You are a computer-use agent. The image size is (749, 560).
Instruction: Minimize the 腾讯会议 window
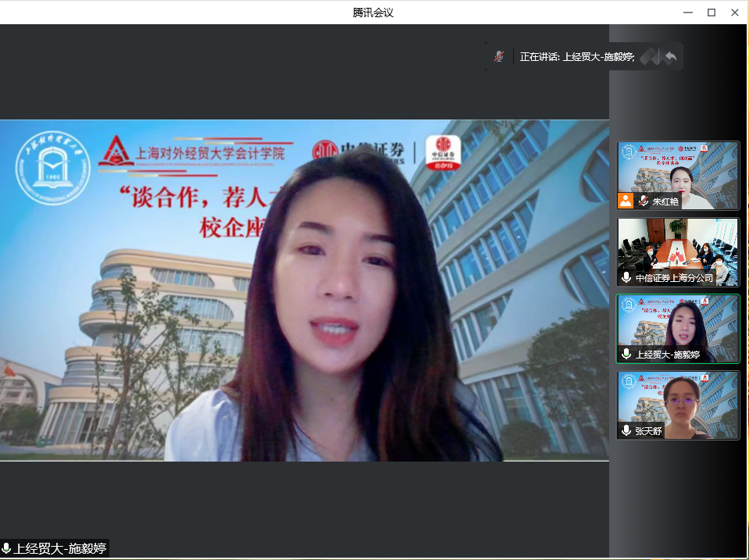pyautogui.click(x=688, y=12)
